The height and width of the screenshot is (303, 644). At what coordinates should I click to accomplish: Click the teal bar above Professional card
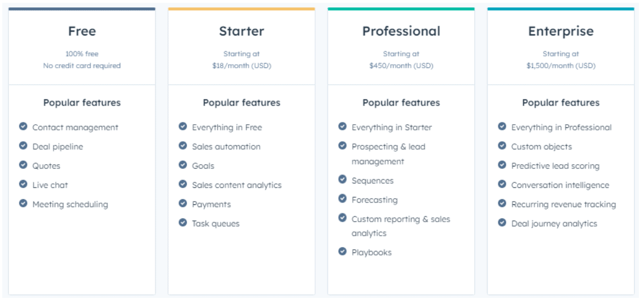tap(401, 8)
